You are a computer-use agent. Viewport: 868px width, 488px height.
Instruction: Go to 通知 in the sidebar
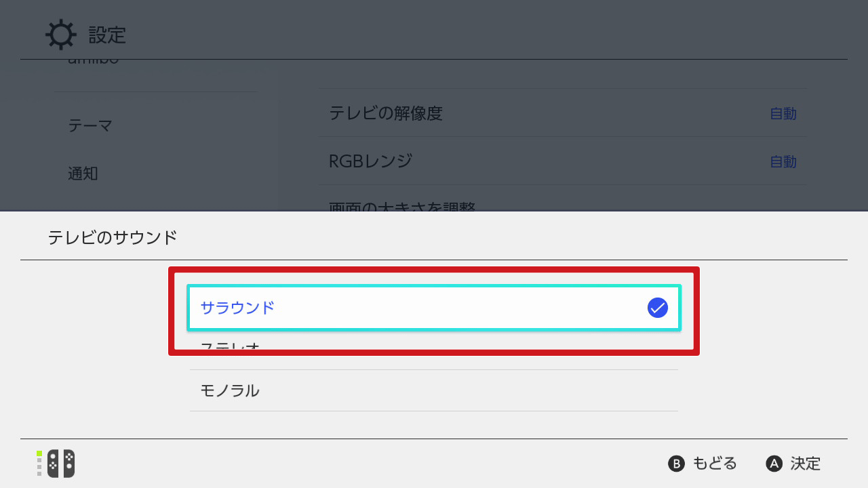[x=83, y=174]
